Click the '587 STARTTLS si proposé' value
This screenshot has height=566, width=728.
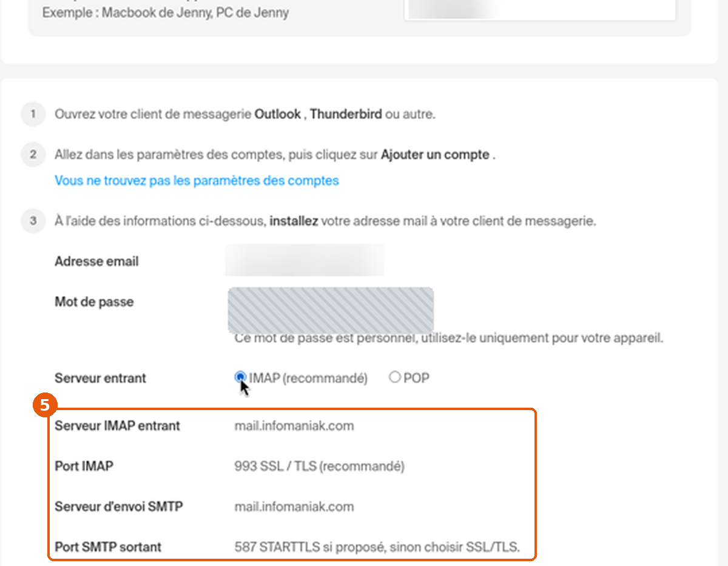click(377, 547)
